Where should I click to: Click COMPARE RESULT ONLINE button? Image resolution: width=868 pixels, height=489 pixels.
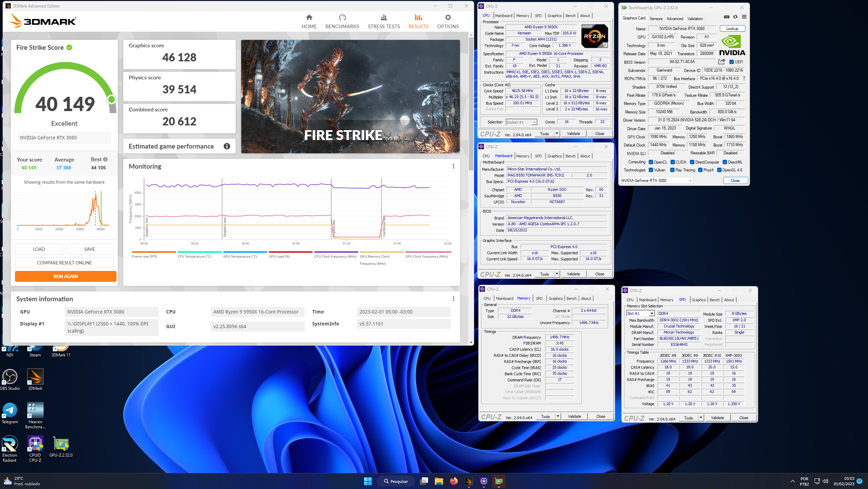(64, 263)
